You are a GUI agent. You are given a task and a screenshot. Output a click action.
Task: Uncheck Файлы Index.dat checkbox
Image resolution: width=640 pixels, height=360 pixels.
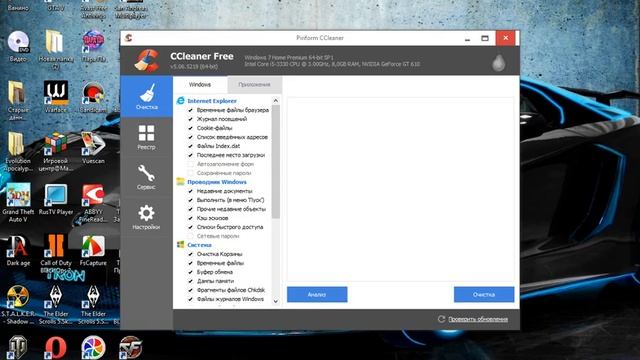click(x=191, y=146)
